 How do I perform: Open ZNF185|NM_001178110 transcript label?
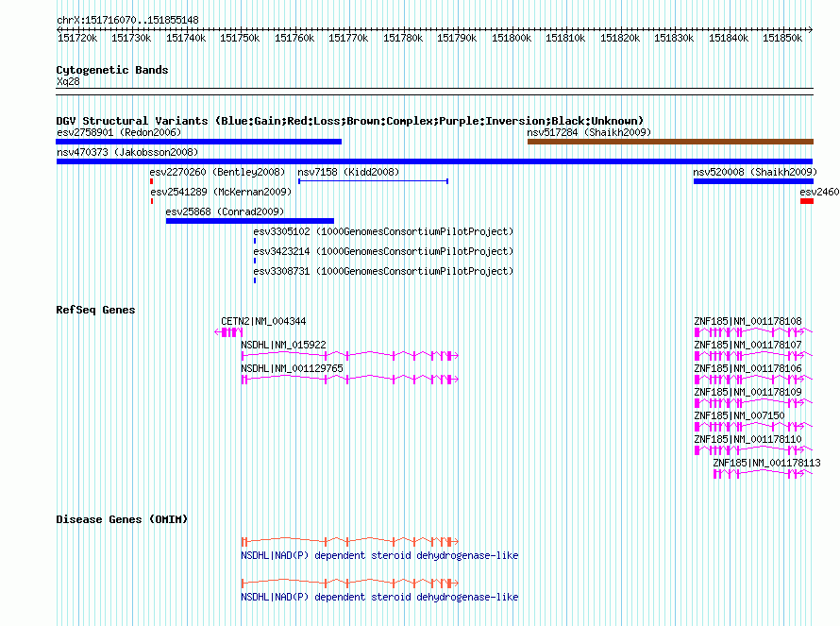(x=748, y=439)
